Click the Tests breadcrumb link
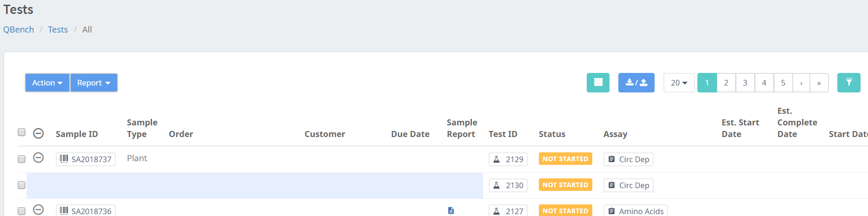Image resolution: width=868 pixels, height=216 pixels. click(58, 30)
